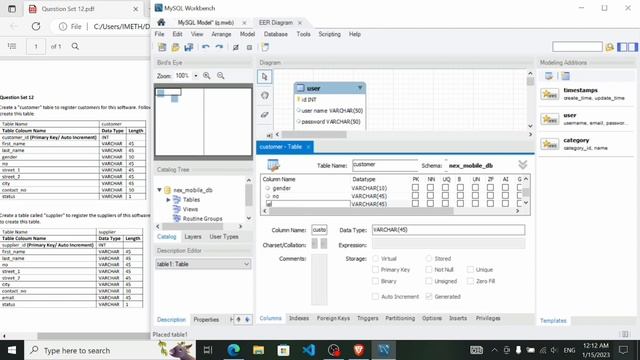Viewport: 640px width, 360px height.
Task: Collapse the user table diagram arrow
Action: pyautogui.click(x=360, y=88)
